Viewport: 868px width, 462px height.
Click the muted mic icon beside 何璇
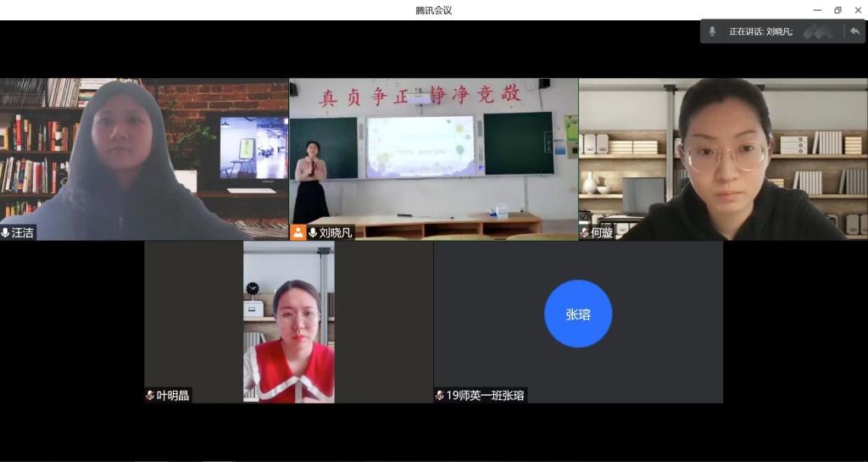(x=585, y=232)
